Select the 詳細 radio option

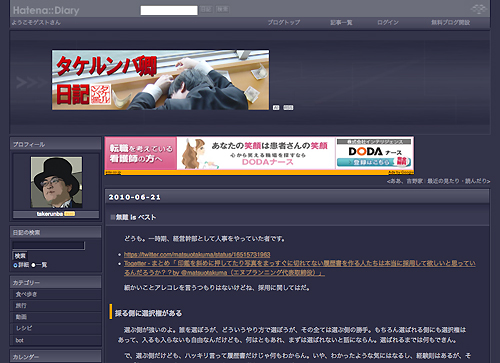[x=15, y=265]
